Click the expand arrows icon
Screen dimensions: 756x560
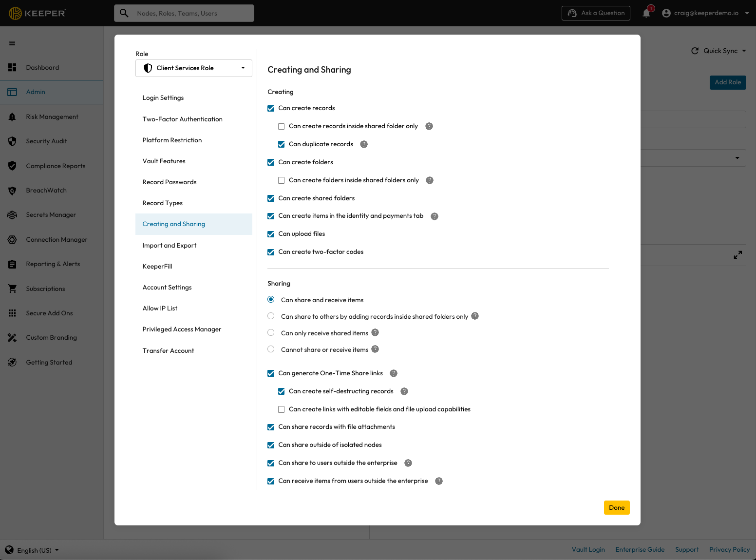738,255
